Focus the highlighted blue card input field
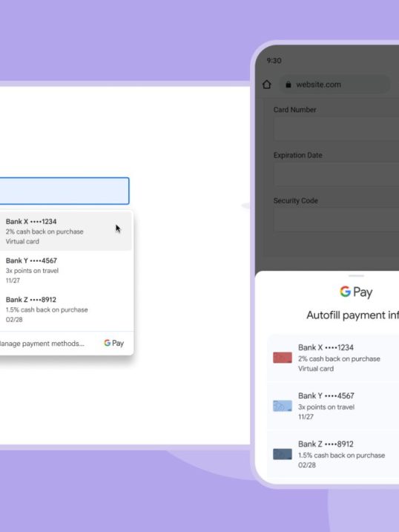This screenshot has height=532, width=399. [x=65, y=191]
